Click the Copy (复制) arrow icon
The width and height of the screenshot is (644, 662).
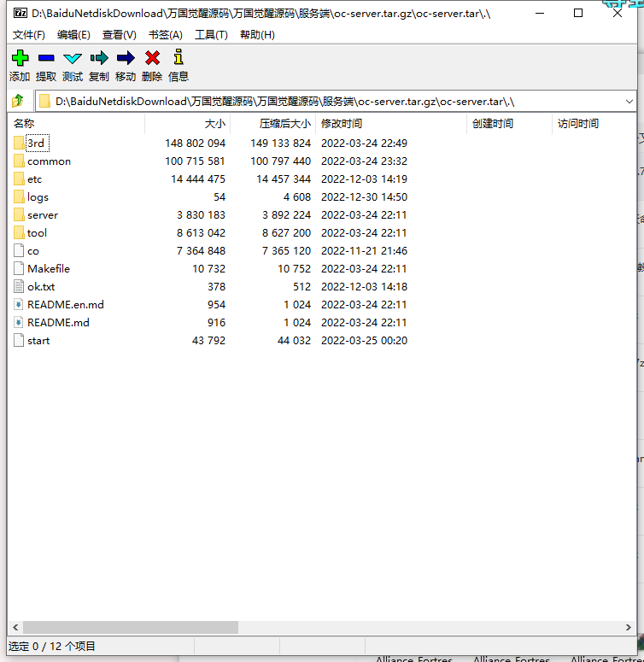tap(99, 58)
